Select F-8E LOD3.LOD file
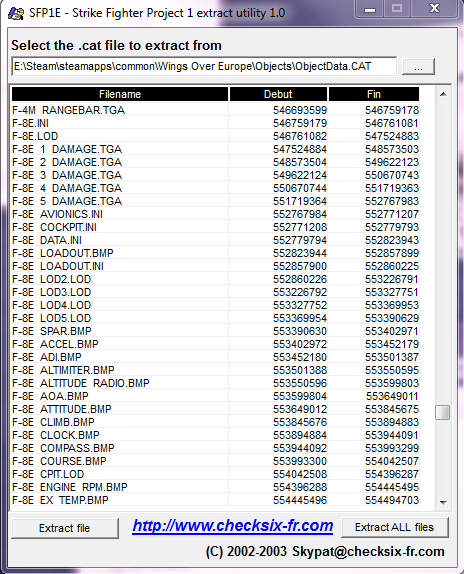 [x=215, y=292]
